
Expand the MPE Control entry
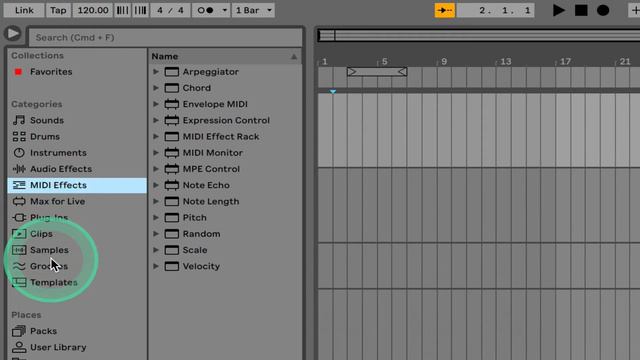(156, 169)
